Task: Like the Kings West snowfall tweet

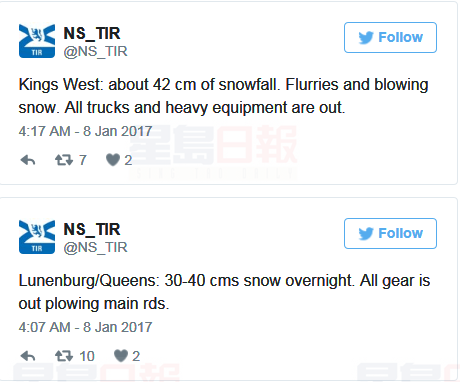Action: coord(113,160)
